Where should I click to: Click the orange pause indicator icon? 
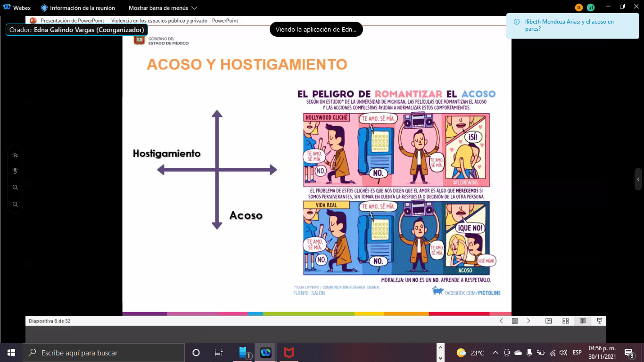pos(579,8)
